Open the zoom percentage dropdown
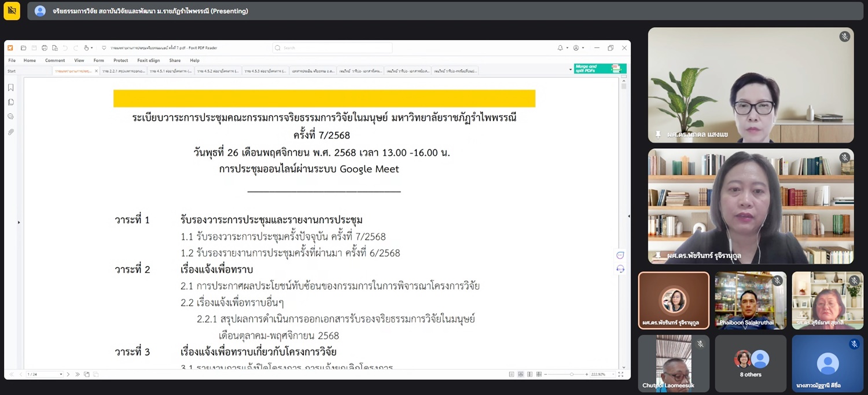Viewport: 868px width, 395px height. (x=612, y=374)
